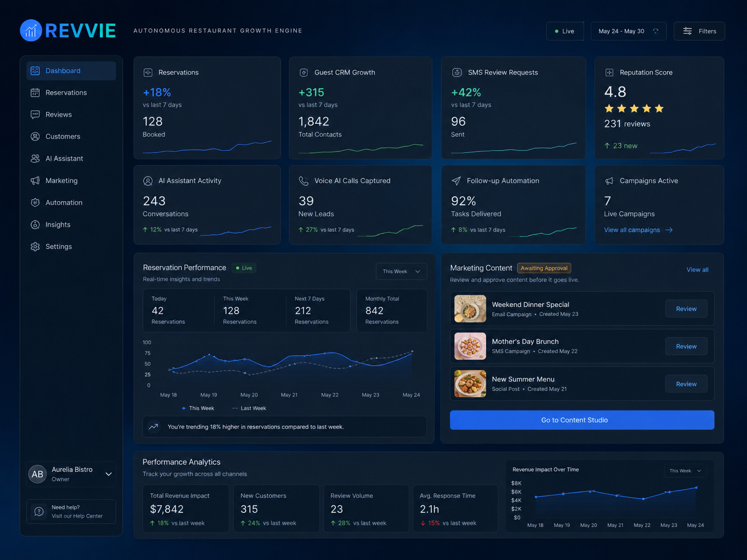Click the Awaiting Approval badge

(544, 268)
